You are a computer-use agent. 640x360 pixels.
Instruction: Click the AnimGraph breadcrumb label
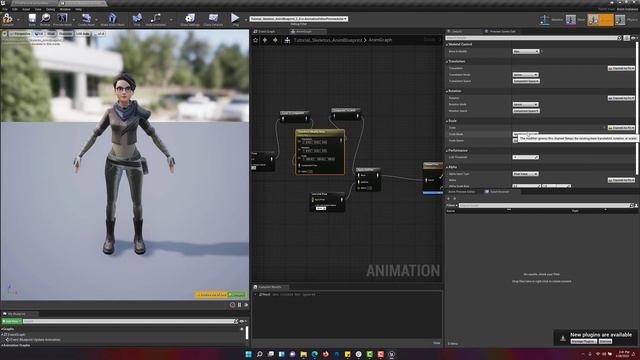380,40
